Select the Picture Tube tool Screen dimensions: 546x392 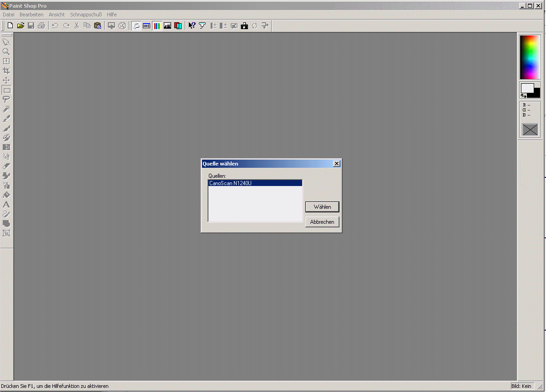[6, 176]
